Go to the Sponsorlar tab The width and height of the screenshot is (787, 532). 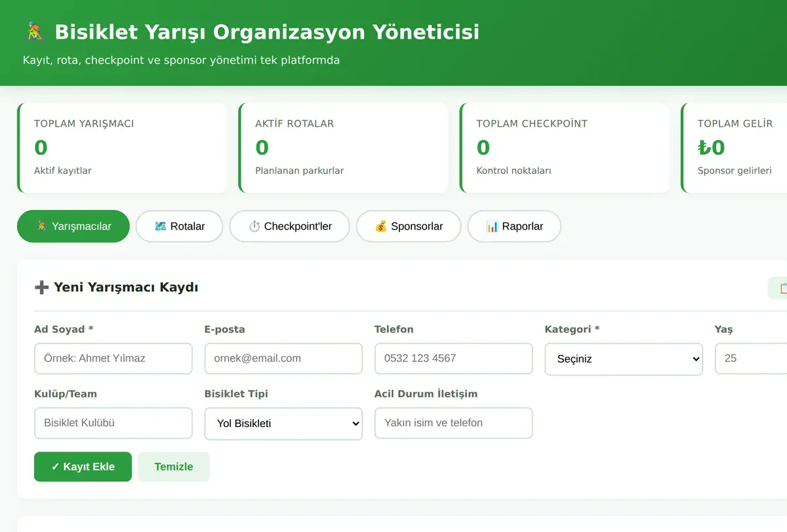409,226
